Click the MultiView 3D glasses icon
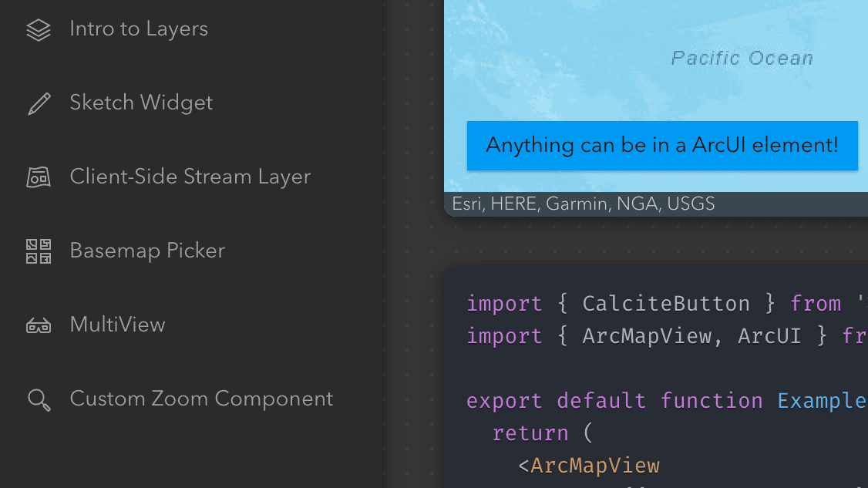 pos(39,325)
